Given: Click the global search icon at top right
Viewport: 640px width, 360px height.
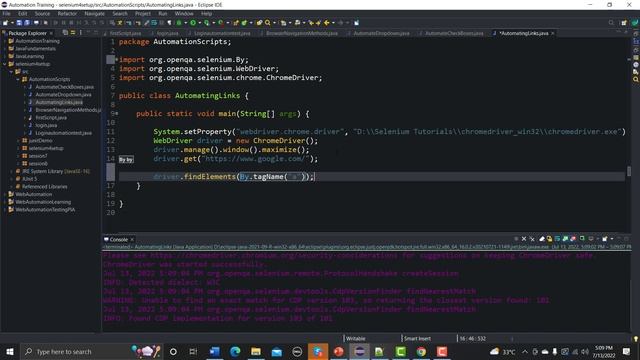Looking at the screenshot, I should (611, 23).
